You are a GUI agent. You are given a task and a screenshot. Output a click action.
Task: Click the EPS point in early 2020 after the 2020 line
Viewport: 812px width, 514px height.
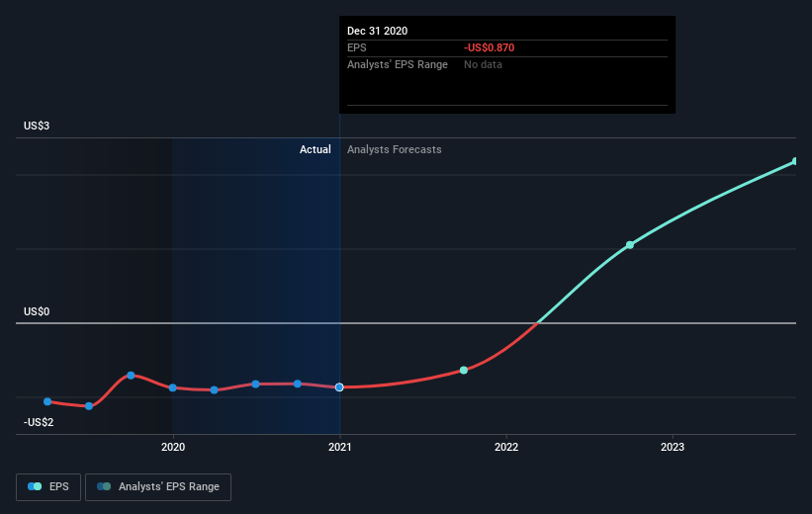pyautogui.click(x=215, y=389)
